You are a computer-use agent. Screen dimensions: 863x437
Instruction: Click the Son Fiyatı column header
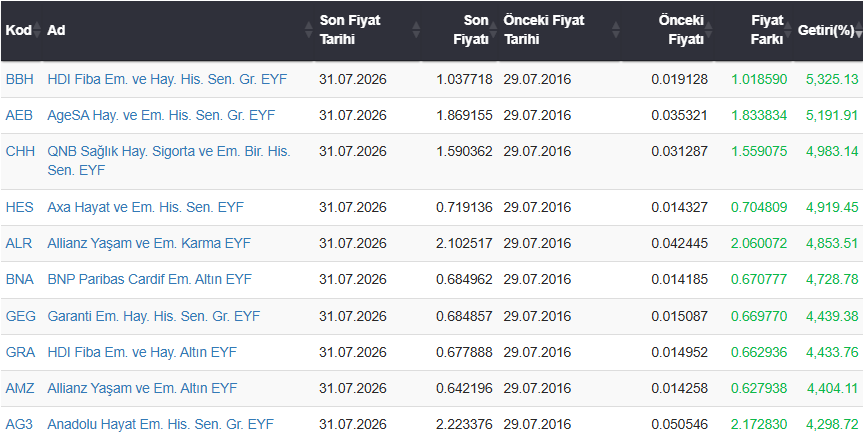coord(471,30)
